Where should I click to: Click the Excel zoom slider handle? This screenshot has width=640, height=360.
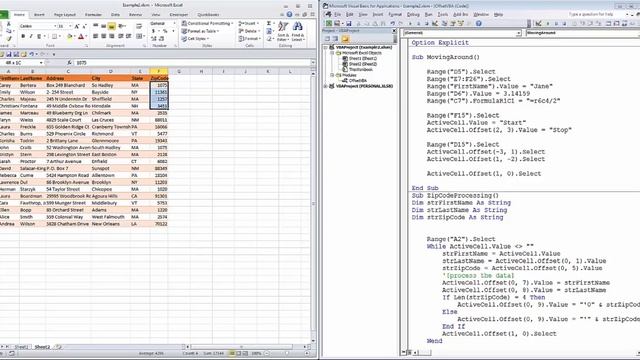pos(287,353)
